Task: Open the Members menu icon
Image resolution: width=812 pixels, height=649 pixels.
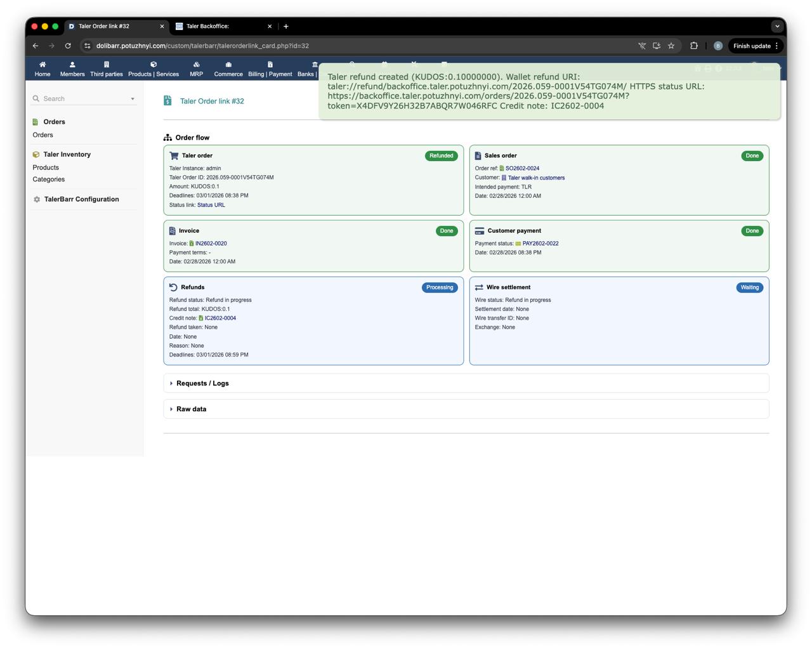Action: click(72, 65)
